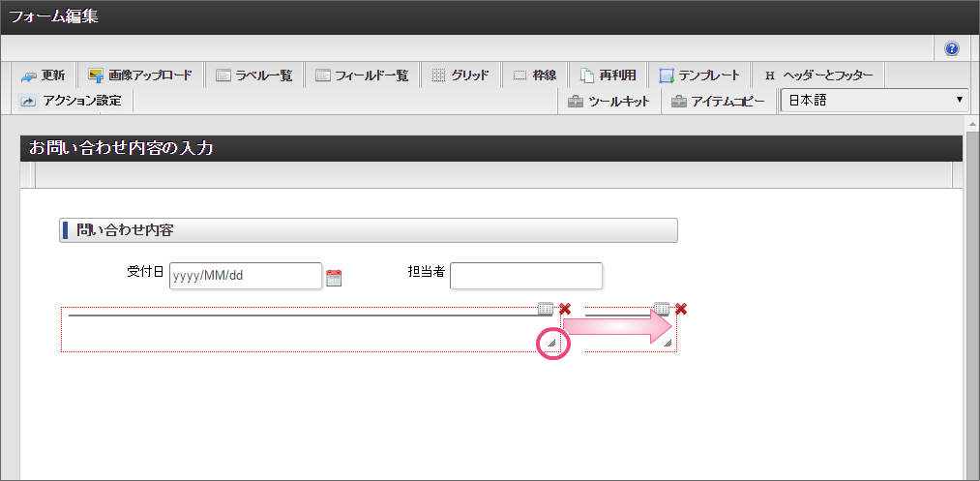Click the お問い合わせ内容の入力 title bar
The height and width of the screenshot is (481, 980).
[490, 149]
